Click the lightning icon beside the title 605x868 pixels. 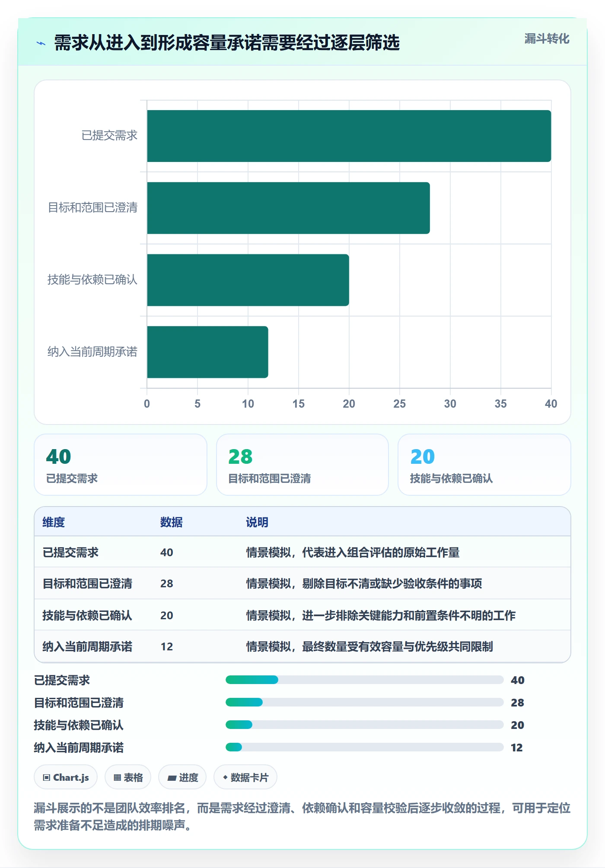pos(41,43)
